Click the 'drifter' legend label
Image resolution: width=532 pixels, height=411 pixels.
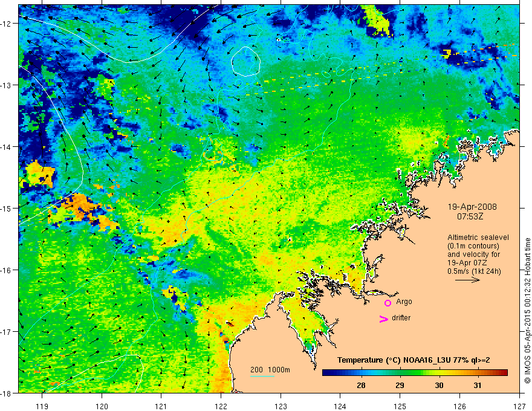[401, 318]
